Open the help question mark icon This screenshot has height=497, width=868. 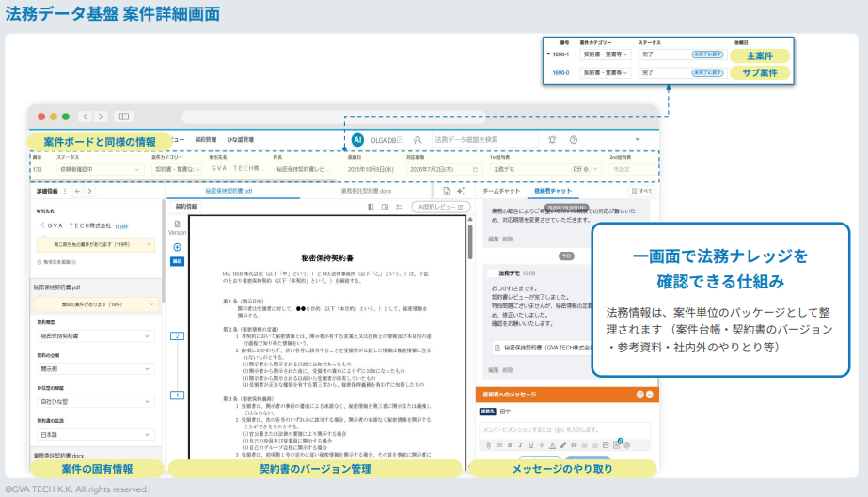pos(574,140)
